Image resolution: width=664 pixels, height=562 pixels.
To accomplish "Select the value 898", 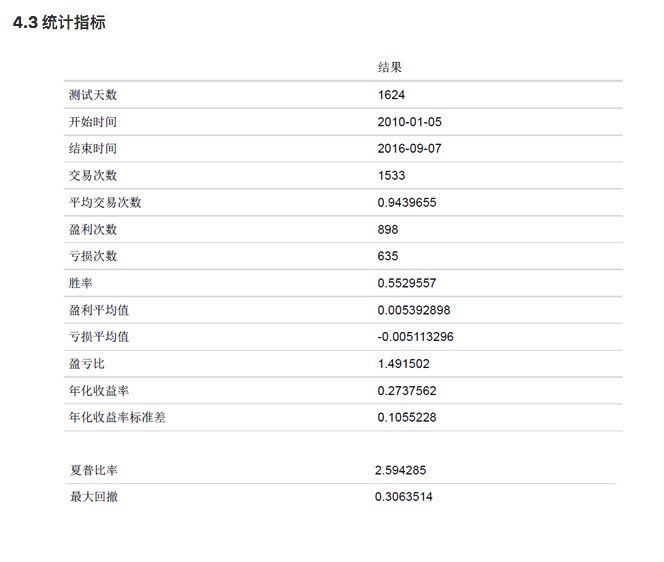I will (x=388, y=230).
